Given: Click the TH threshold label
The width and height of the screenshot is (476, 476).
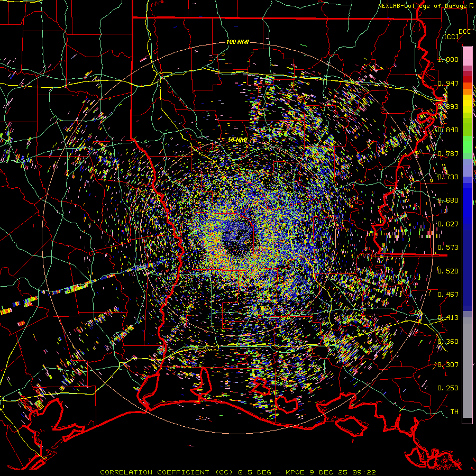Looking at the screenshot, I should click(x=454, y=412).
